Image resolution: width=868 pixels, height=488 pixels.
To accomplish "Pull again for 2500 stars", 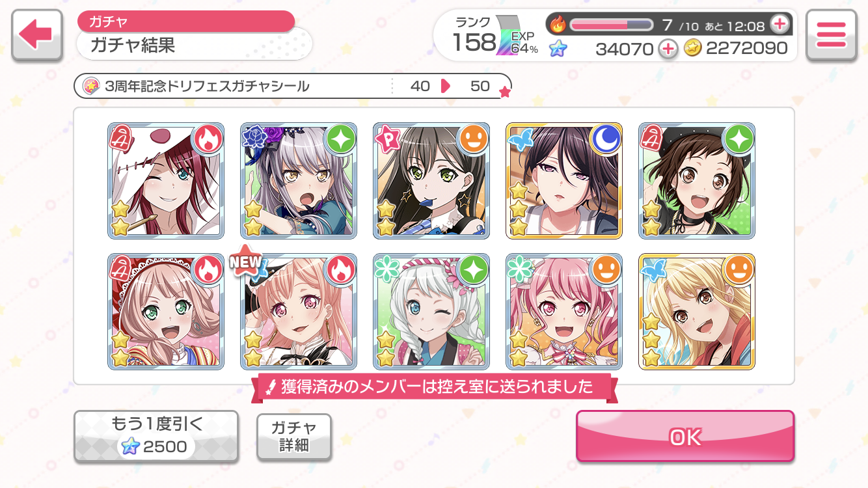I will (x=156, y=436).
